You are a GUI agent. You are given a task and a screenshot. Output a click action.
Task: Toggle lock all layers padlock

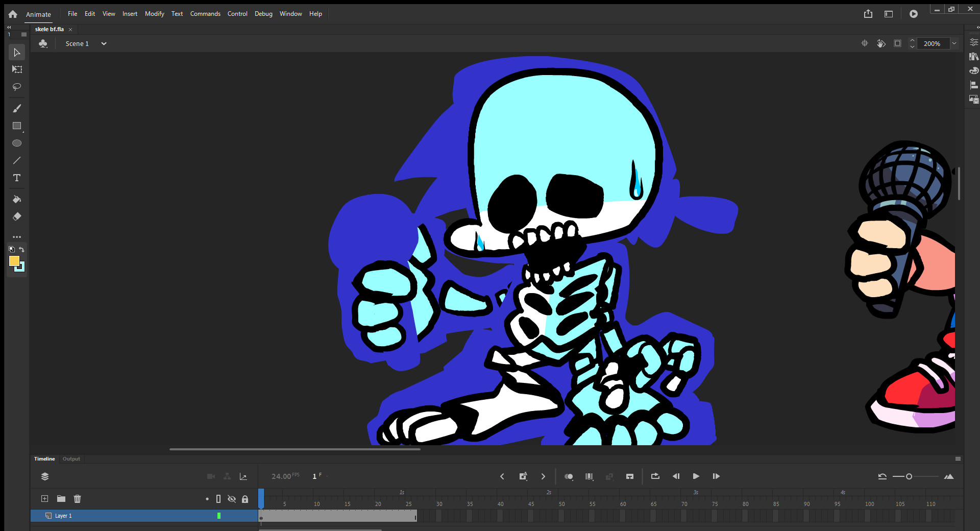[245, 499]
